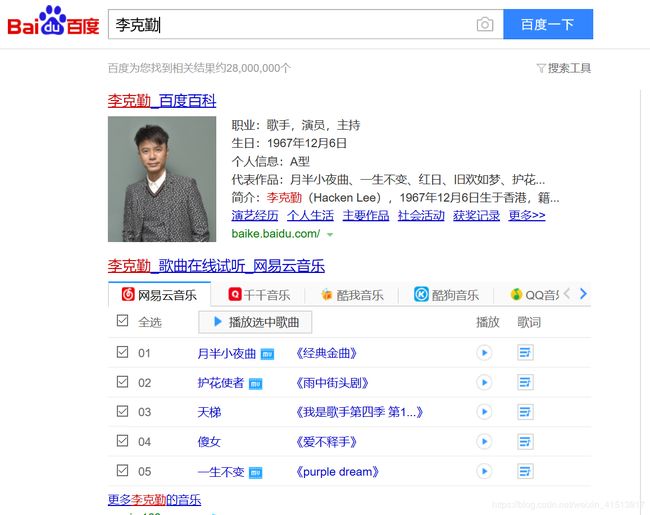This screenshot has height=515, width=650.
Task: Click red 李克勤 in 简介 line
Action: click(x=284, y=197)
